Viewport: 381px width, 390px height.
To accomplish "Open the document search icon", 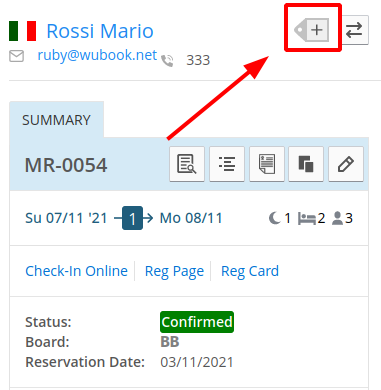I will pos(187,164).
